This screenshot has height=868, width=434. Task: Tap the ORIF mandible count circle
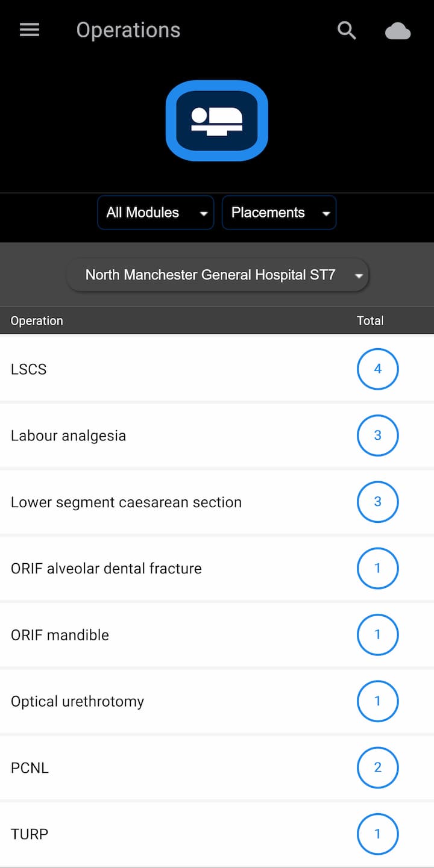point(377,634)
